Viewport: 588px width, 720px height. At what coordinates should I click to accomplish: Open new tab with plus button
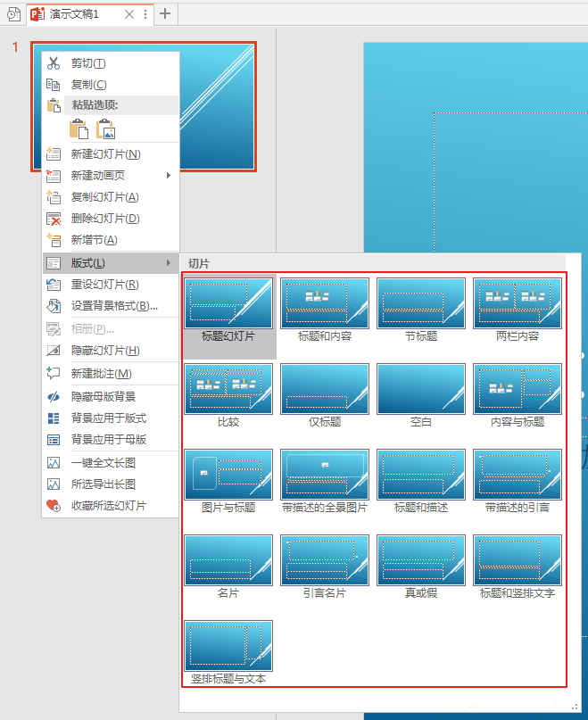165,13
